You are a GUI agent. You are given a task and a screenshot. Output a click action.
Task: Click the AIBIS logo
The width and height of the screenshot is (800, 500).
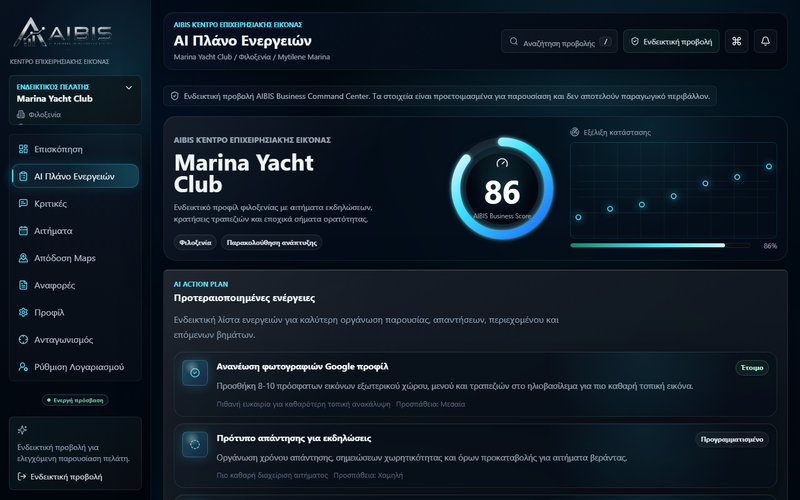[63, 32]
